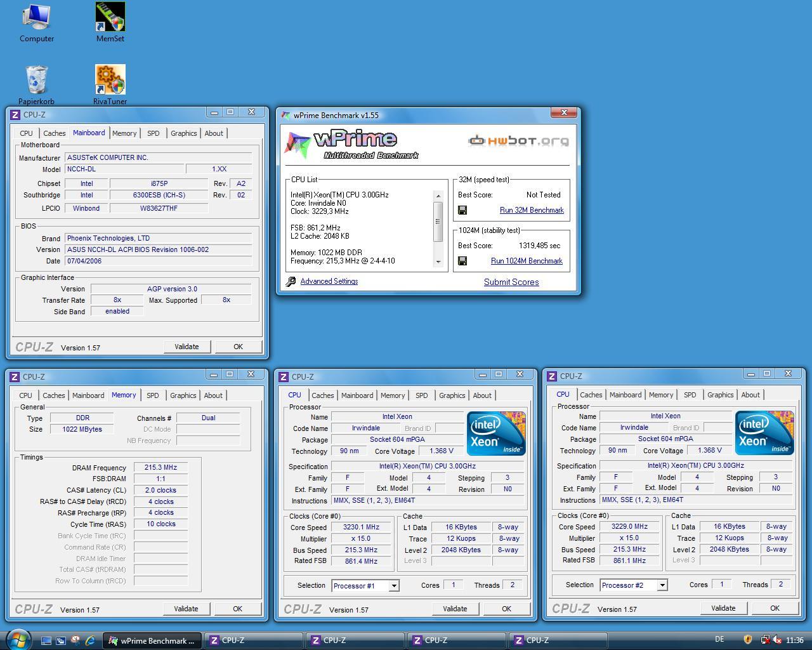This screenshot has width=812, height=650.
Task: Click the floppy save icon for 1024M score
Action: pos(462,261)
